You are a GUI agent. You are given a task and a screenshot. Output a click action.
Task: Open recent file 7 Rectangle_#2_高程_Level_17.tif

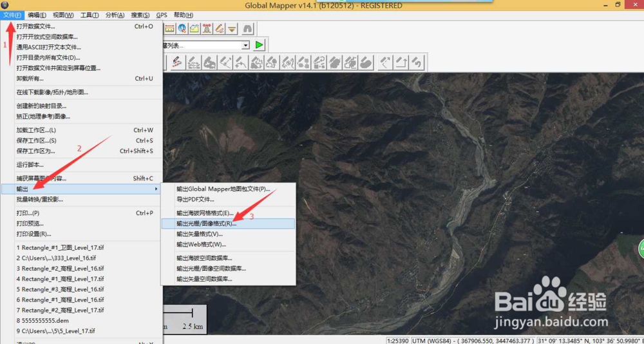click(x=81, y=310)
